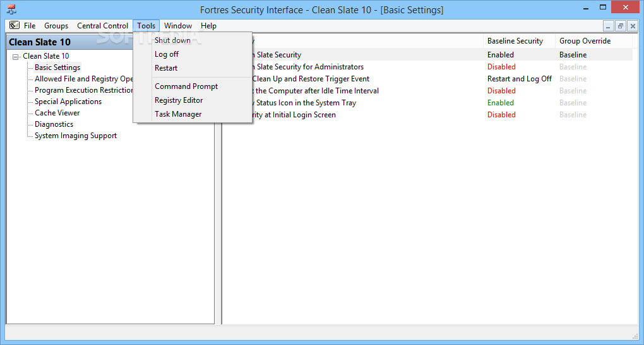Click Enabled value for Slate Security
644x345 pixels.
(x=500, y=55)
